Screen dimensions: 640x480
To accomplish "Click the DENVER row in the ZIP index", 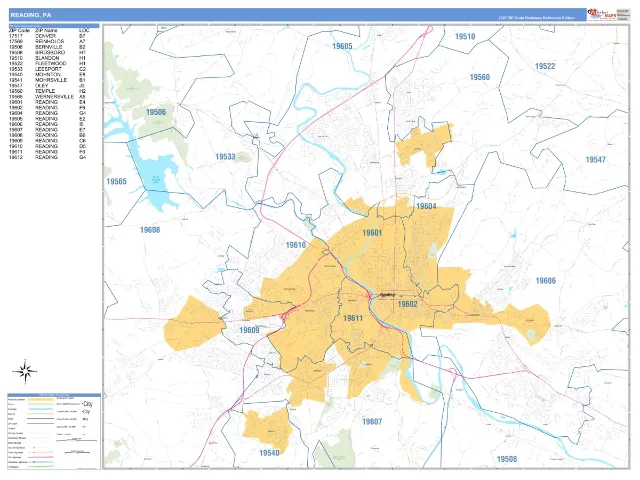I will [47, 36].
